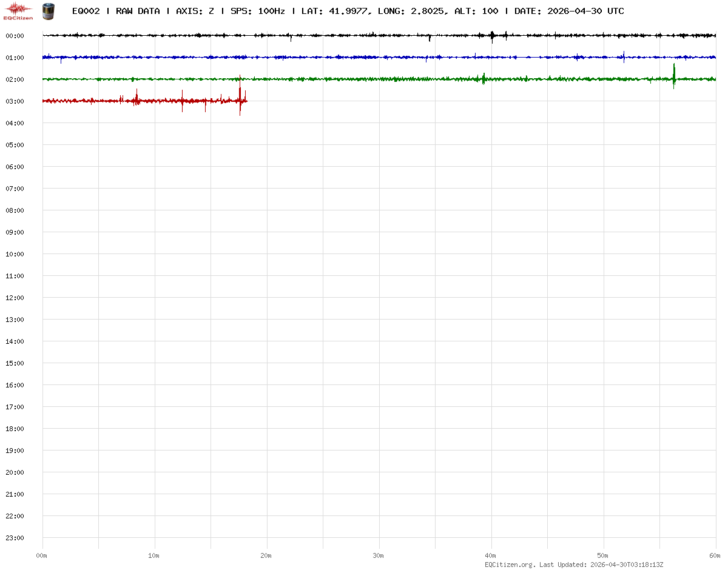Select the EQ002 station ID in header
The image size is (728, 570).
pyautogui.click(x=86, y=11)
